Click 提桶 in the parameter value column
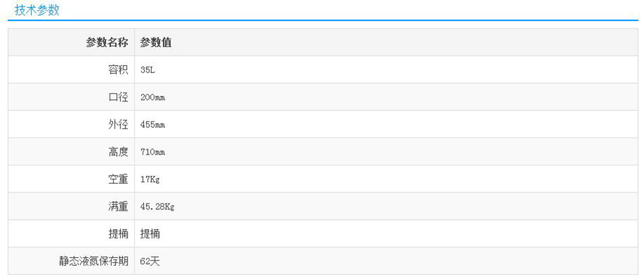 click(x=150, y=234)
